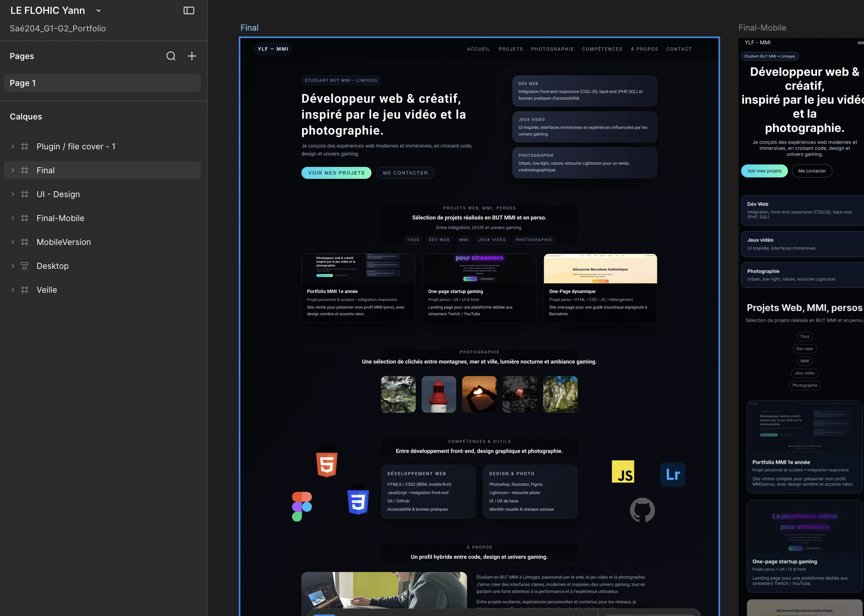Expand the Veille layer chevron
The image size is (864, 616).
click(x=13, y=290)
